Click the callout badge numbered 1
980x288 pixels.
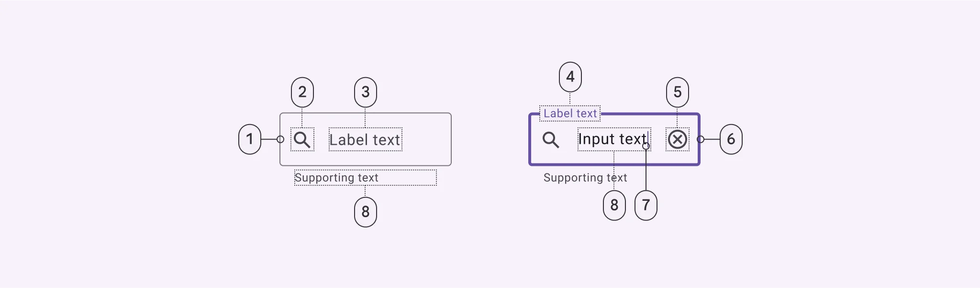tap(250, 139)
